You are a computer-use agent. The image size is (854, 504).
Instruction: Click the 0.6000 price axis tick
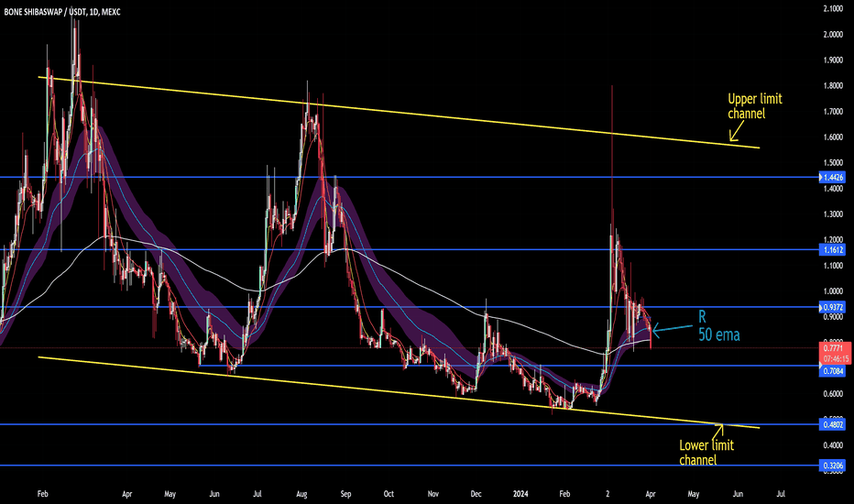833,394
